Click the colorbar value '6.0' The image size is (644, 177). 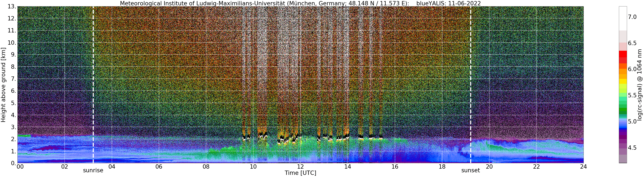point(632,69)
